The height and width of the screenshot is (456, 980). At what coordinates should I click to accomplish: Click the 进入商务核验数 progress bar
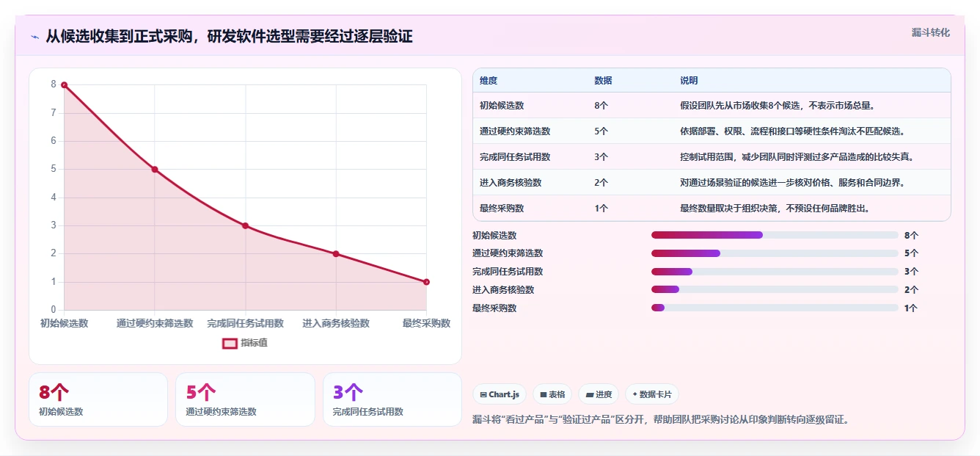click(775, 289)
